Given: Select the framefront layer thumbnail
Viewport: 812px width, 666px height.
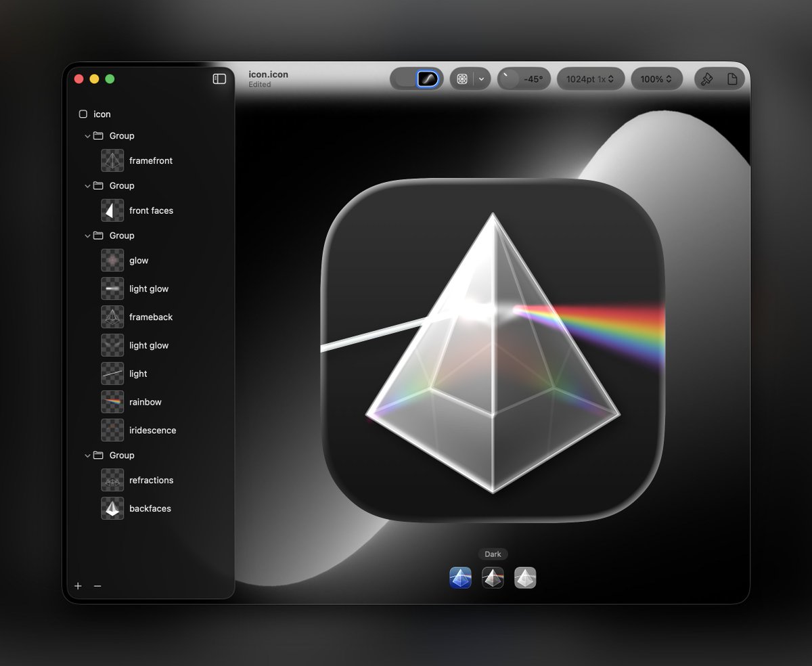Looking at the screenshot, I should [x=112, y=160].
